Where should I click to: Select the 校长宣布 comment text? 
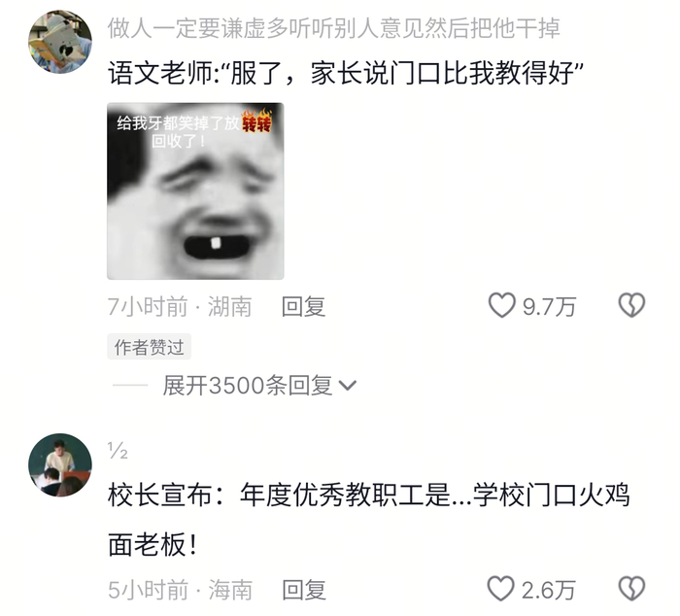369,520
